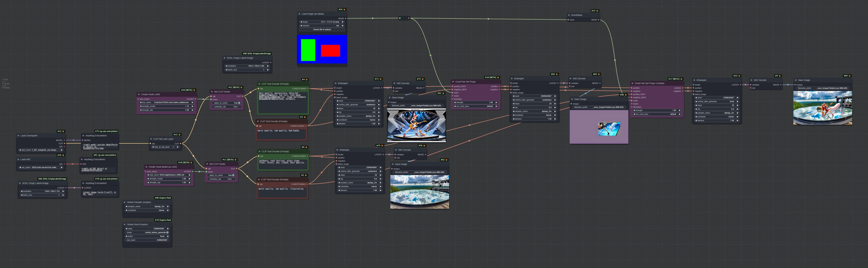Click the Load VAE node title
This screenshot has height=268, width=868.
(26, 160)
